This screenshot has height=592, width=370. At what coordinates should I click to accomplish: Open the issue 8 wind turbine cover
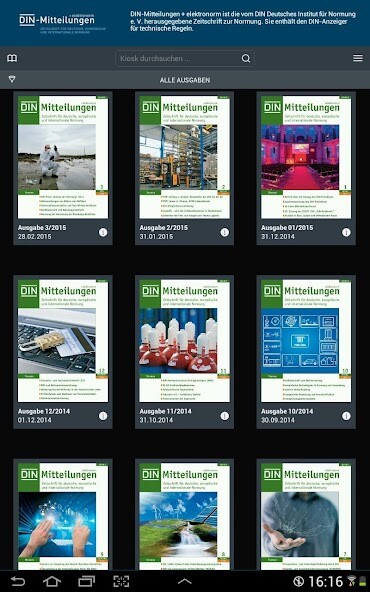tap(184, 516)
